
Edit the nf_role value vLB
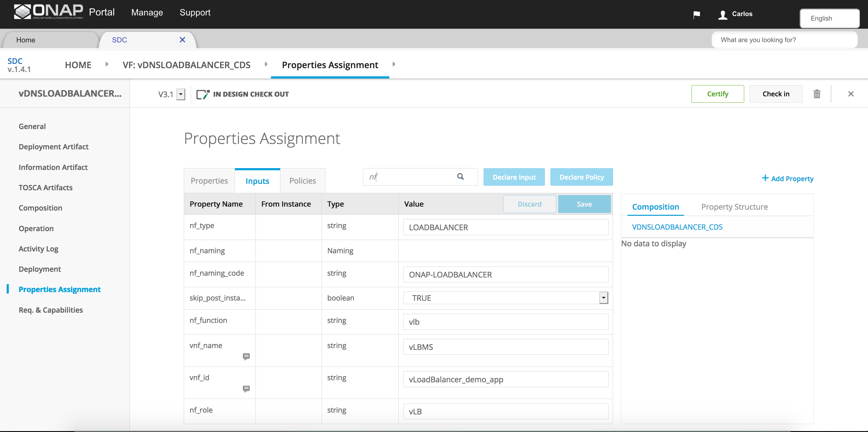tap(505, 411)
